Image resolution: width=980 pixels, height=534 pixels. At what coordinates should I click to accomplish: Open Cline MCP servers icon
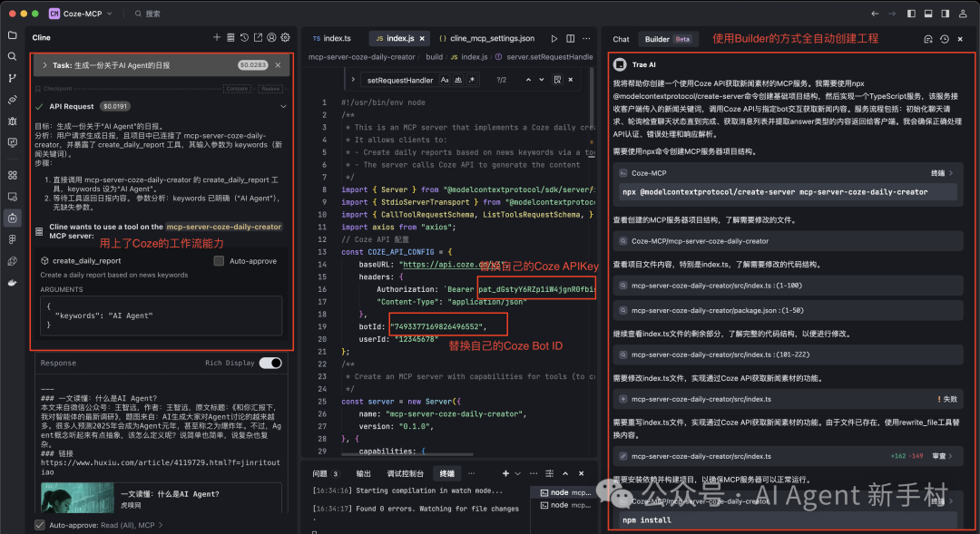pos(230,37)
